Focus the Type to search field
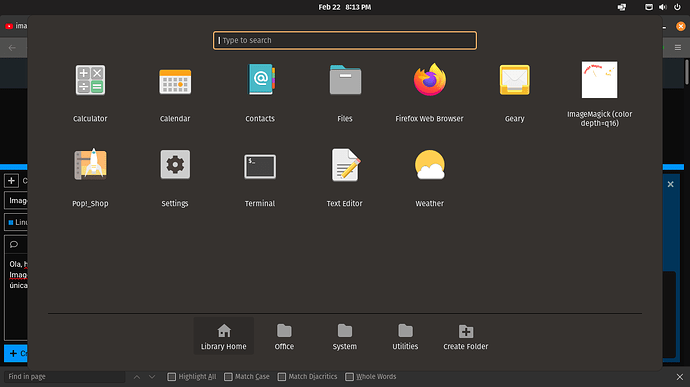 345,40
